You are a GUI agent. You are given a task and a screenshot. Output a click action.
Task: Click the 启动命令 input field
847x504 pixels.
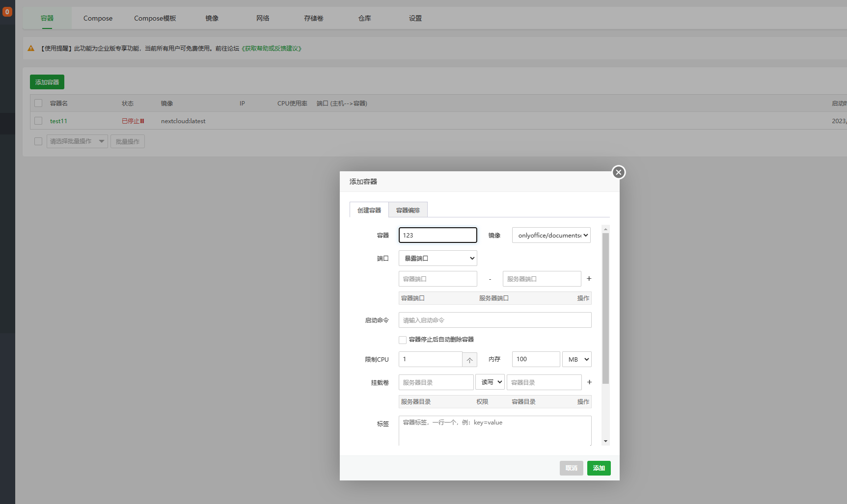coord(495,320)
